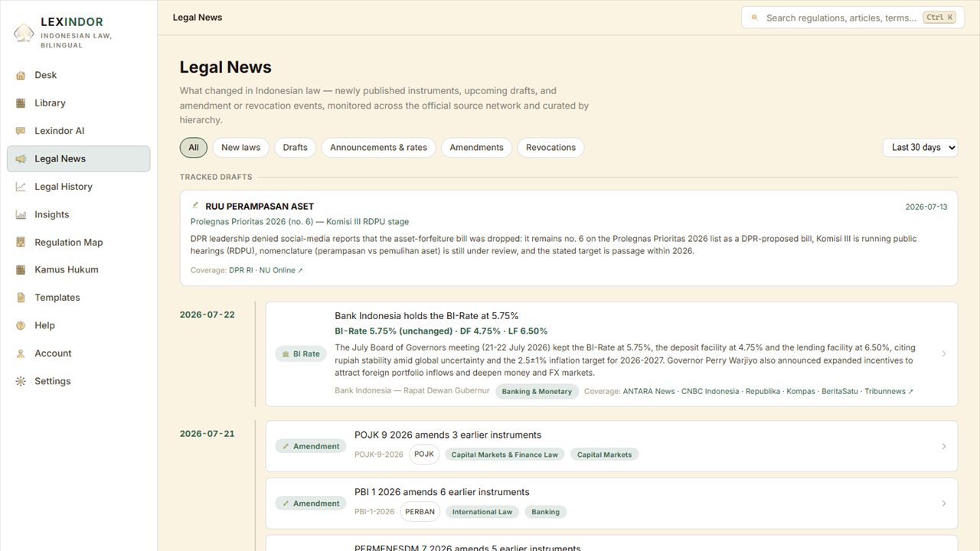Click the Legal News megaphone icon
This screenshot has height=551, width=980.
click(x=21, y=159)
